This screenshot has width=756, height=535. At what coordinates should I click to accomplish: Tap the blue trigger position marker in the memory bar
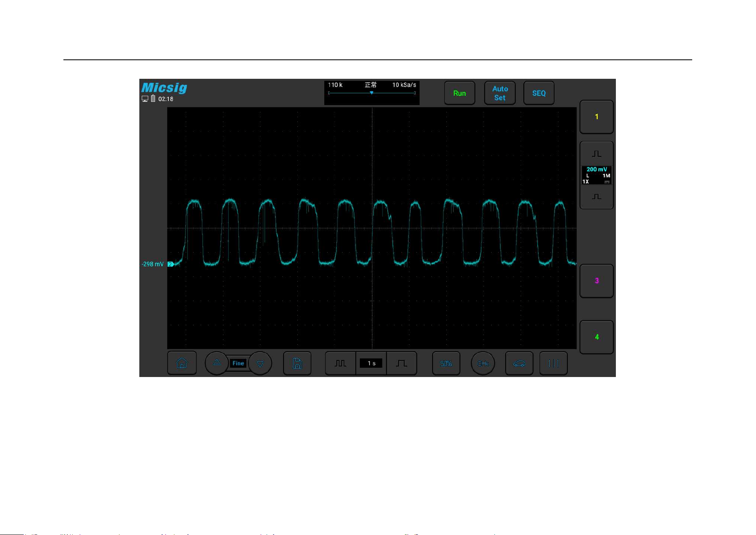(x=372, y=93)
